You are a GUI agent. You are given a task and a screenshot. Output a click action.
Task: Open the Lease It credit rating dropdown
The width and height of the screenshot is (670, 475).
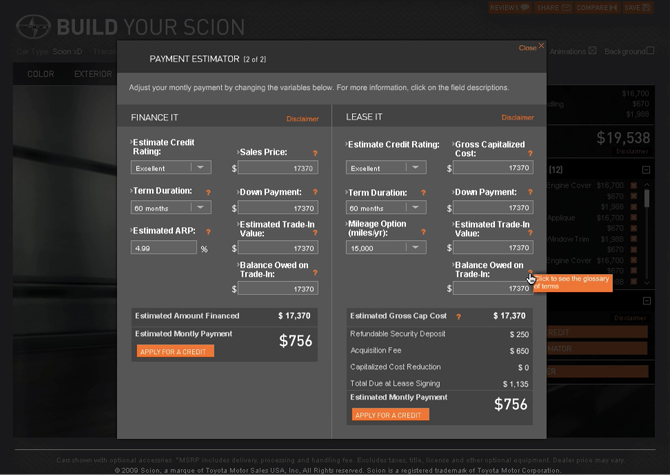pos(386,167)
